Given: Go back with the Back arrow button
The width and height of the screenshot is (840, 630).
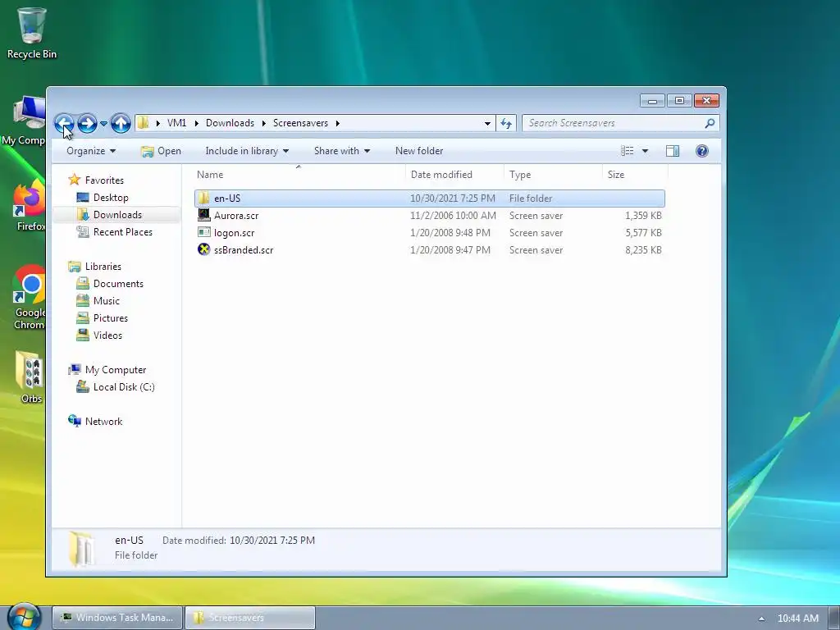Looking at the screenshot, I should point(64,123).
